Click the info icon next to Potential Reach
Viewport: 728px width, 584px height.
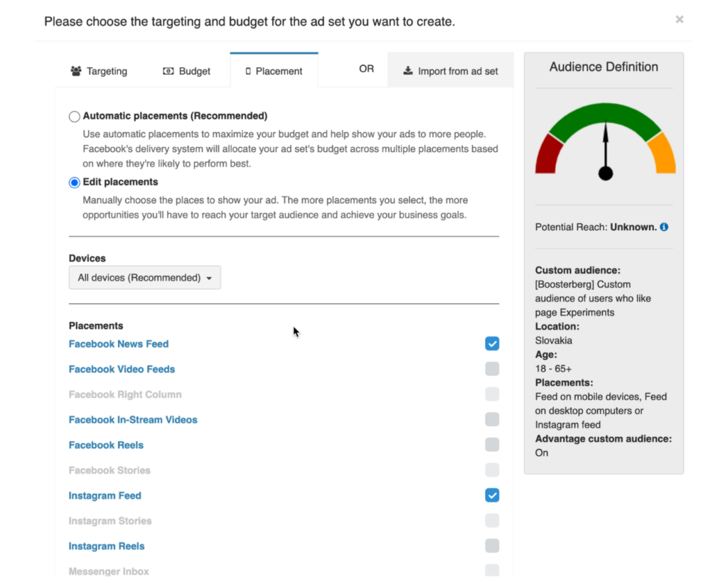(x=665, y=227)
